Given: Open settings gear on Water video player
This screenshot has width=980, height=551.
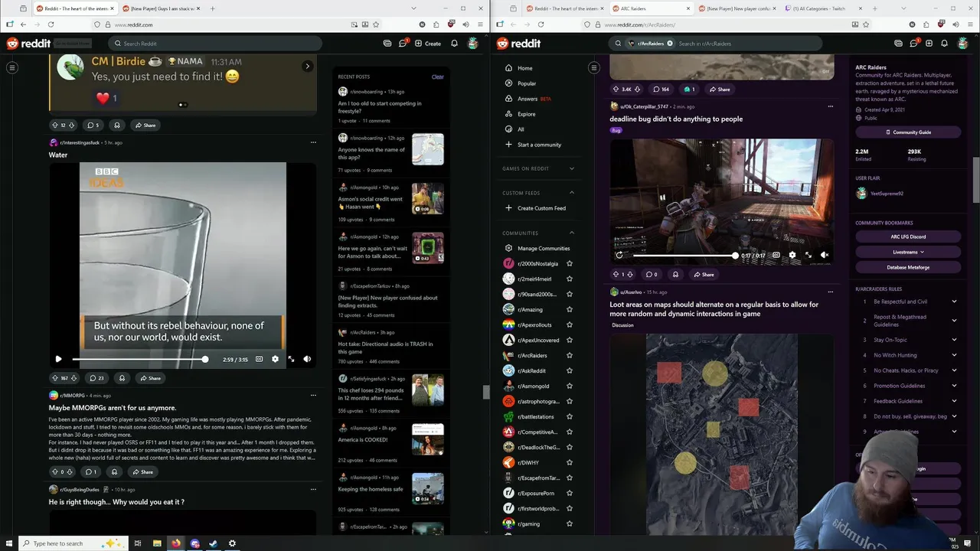Looking at the screenshot, I should (x=275, y=359).
